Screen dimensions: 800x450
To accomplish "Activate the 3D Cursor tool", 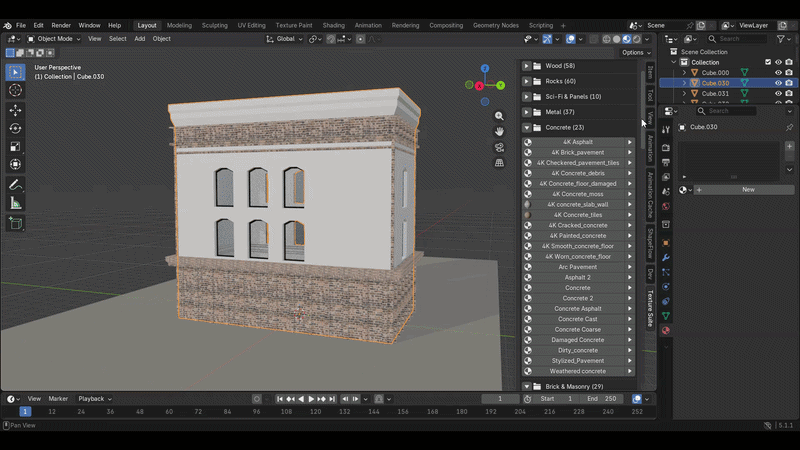I will click(15, 90).
